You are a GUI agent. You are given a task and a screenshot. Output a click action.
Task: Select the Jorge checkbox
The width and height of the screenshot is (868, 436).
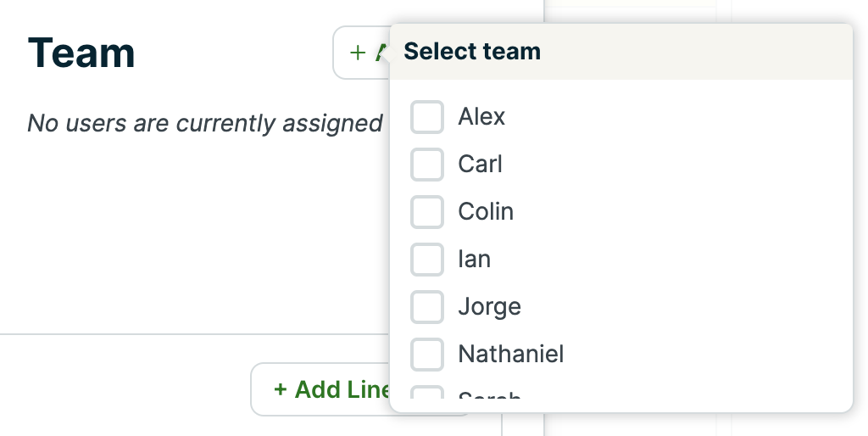click(x=427, y=307)
